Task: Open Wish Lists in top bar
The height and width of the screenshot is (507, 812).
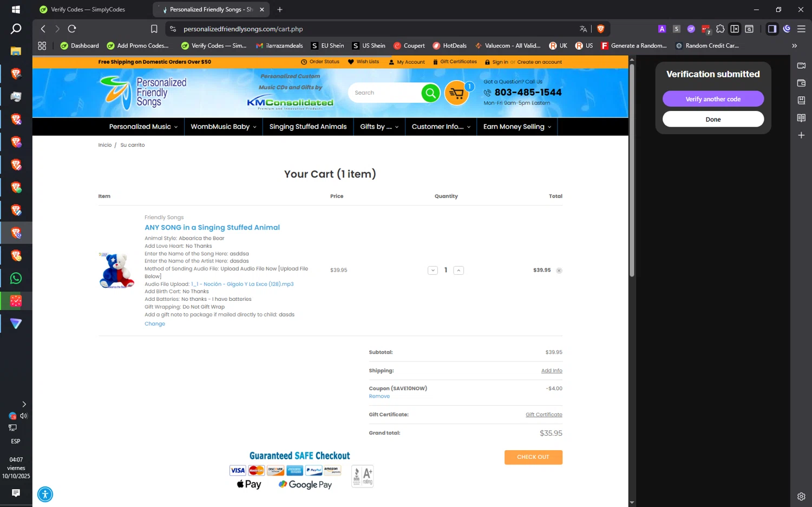Action: (x=363, y=62)
